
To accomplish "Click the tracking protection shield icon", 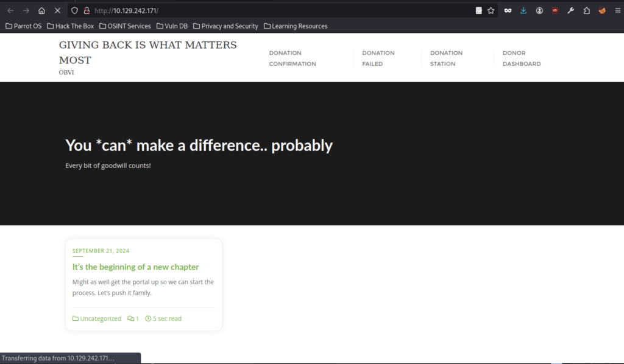I will coord(74,10).
